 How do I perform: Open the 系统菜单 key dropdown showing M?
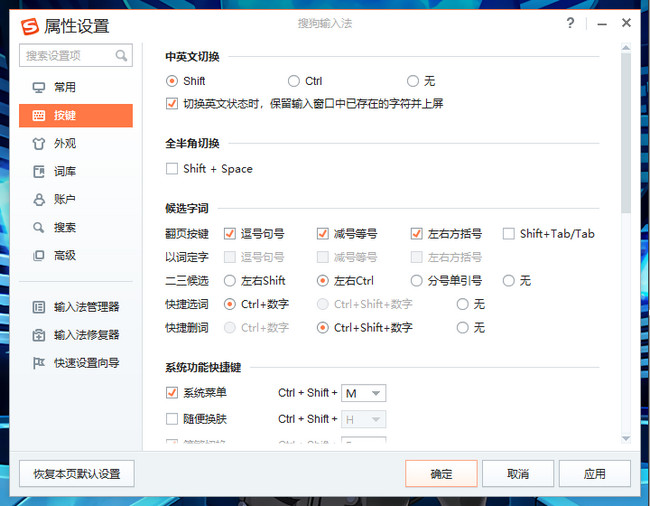coord(364,393)
